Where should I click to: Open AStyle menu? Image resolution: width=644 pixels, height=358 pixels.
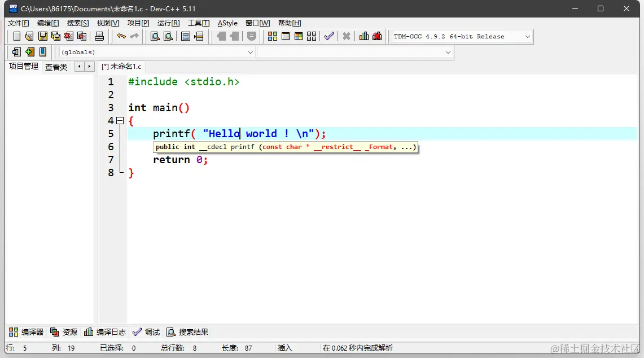click(x=227, y=23)
